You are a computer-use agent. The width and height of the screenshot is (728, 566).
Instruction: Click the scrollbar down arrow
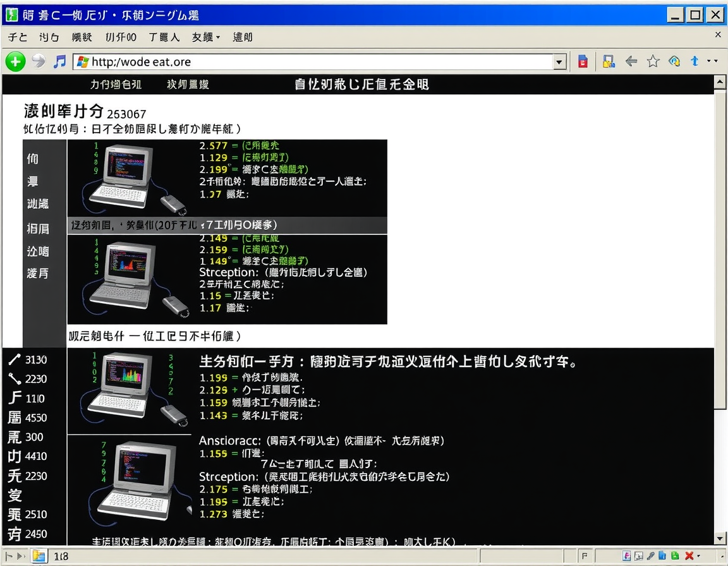coord(720,539)
